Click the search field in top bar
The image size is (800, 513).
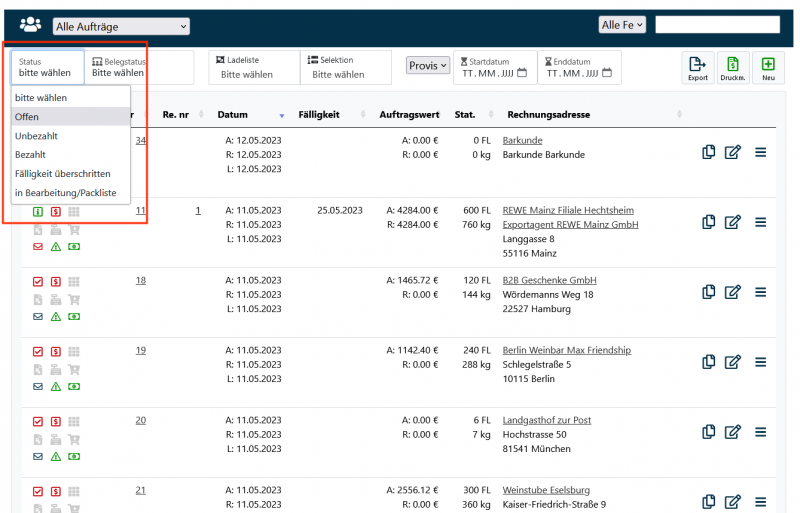pos(717,25)
